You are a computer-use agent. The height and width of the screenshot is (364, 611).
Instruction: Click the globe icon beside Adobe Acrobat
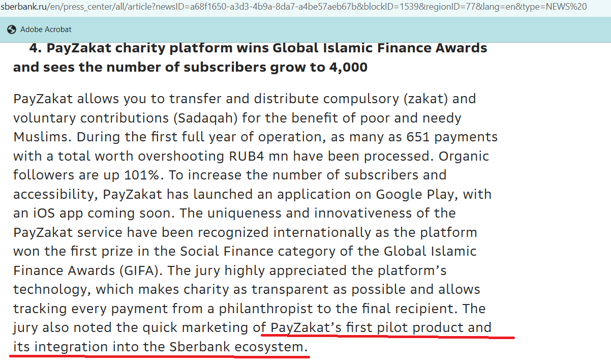coord(12,29)
